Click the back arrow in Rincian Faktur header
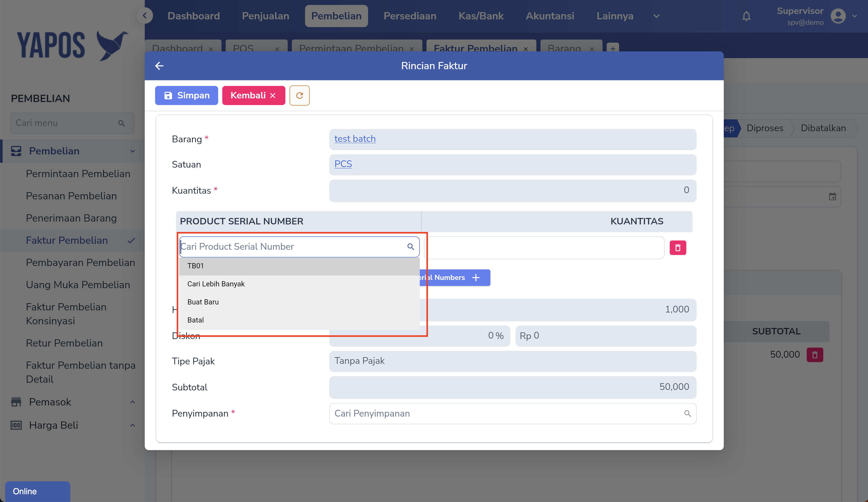Screen dimensions: 868x502 coord(159,66)
